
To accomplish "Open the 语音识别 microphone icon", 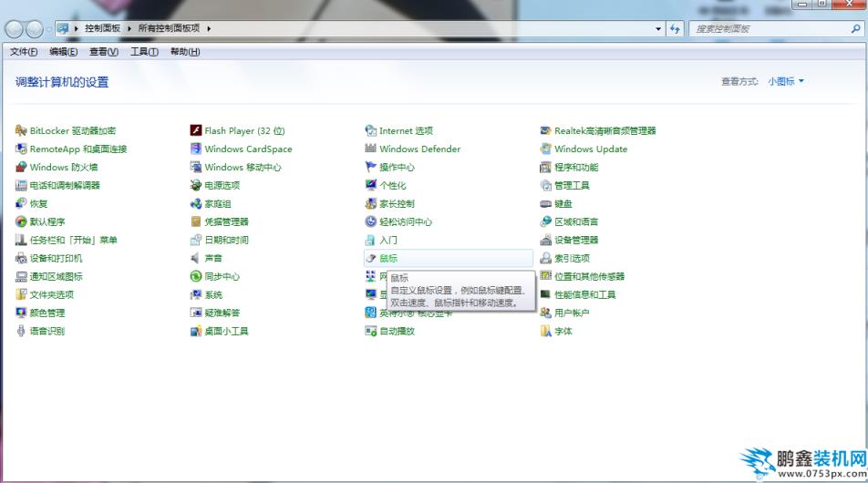I will [21, 332].
